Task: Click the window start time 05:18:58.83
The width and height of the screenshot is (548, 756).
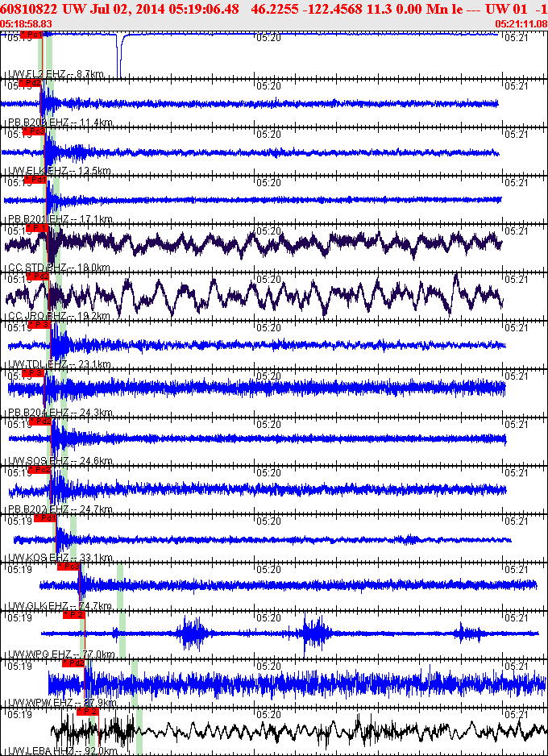Action: (x=27, y=23)
